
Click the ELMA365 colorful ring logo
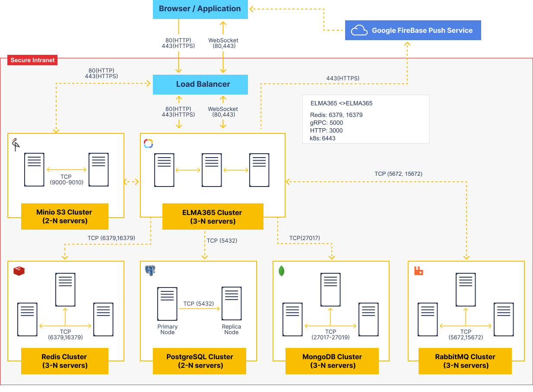pyautogui.click(x=148, y=144)
